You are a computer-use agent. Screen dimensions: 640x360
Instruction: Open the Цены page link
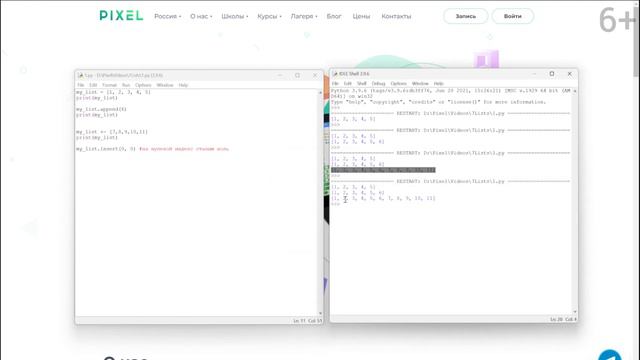[361, 16]
